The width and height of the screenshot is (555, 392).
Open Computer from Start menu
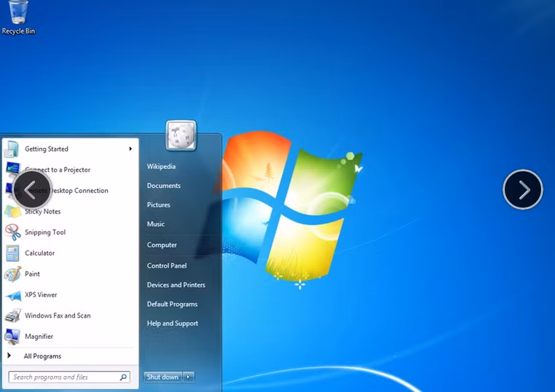click(x=162, y=245)
